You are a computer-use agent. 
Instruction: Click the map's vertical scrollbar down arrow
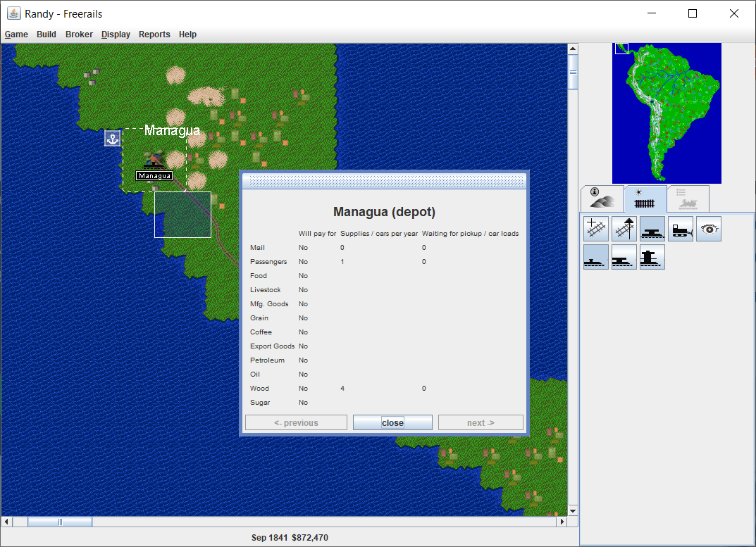point(573,511)
